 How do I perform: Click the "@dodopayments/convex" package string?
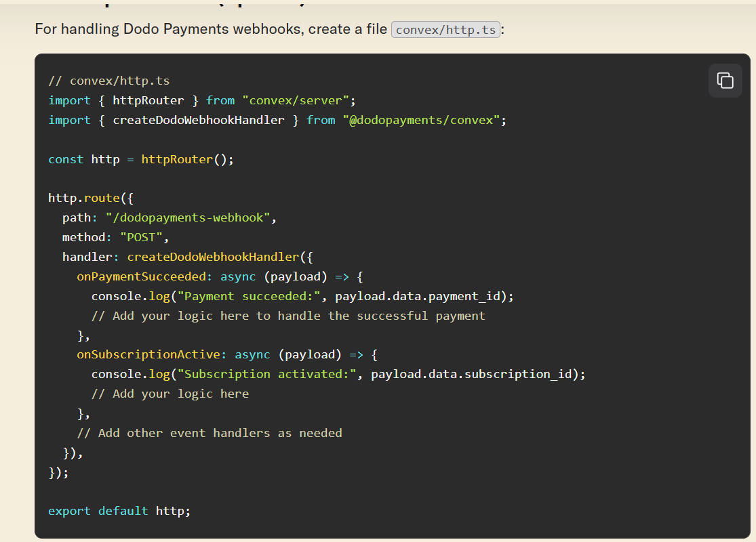pos(421,120)
